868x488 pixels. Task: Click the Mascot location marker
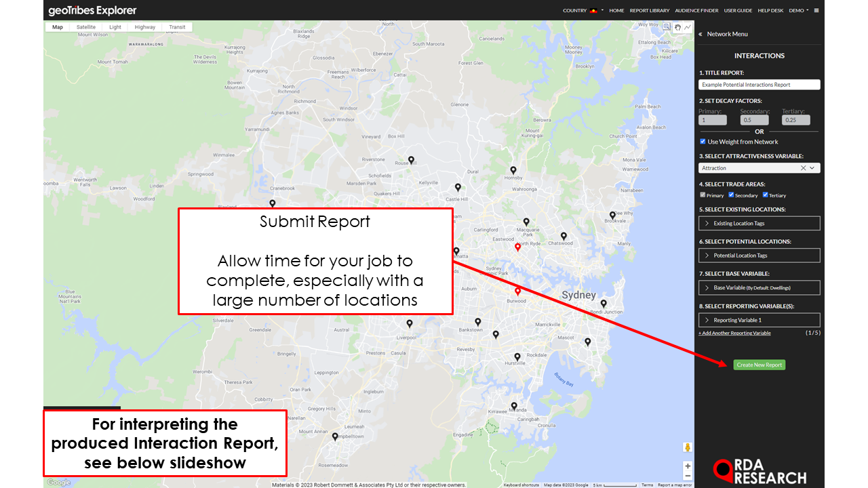(588, 342)
